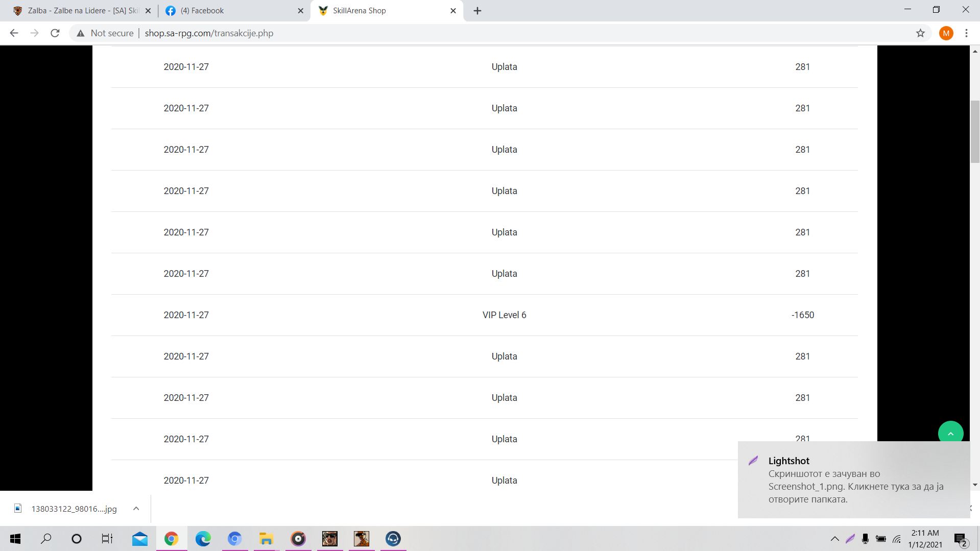This screenshot has height=551, width=980.
Task: Bookmark this page with the star icon
Action: [920, 33]
